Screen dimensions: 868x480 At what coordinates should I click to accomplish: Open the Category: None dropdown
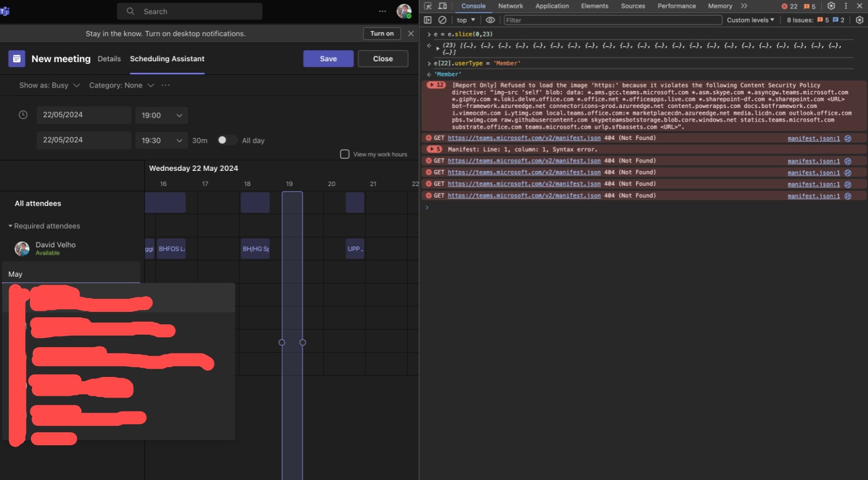click(x=122, y=85)
